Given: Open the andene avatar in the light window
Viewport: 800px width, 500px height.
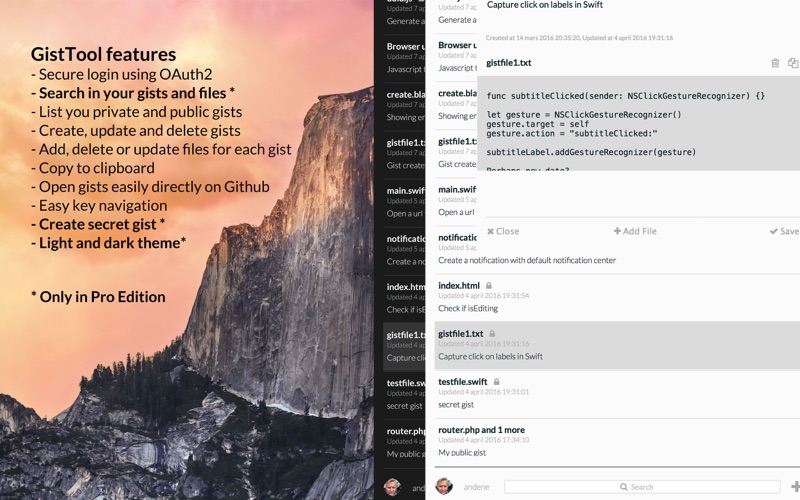Looking at the screenshot, I should [444, 486].
